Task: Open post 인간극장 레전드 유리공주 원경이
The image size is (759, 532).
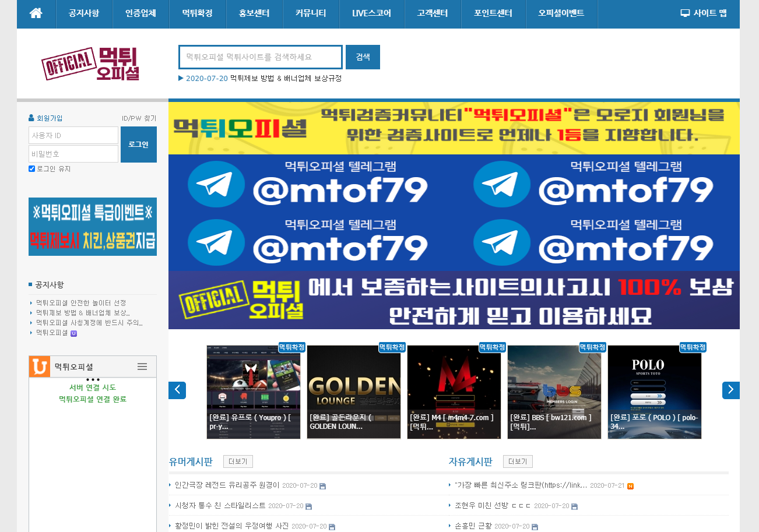Action: pos(227,485)
